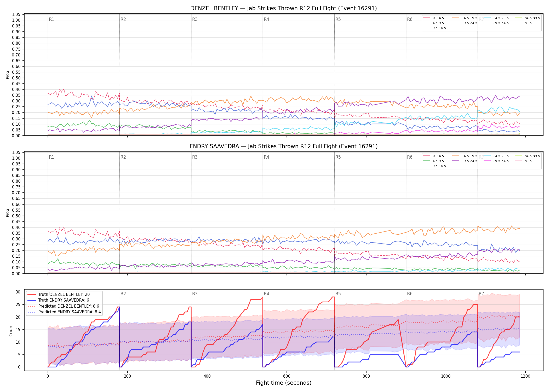Select '34.5-39.5' legend entry in Denzel Bentley chart
This screenshot has height=392, width=549.
[x=528, y=18]
